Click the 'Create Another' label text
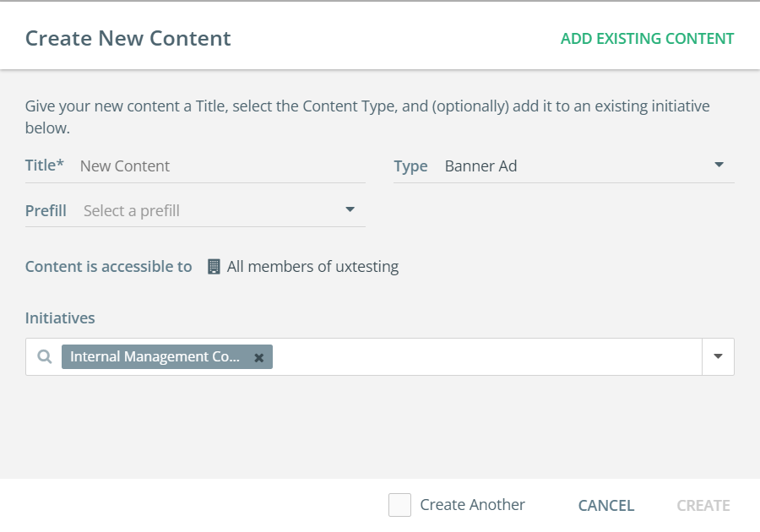Image resolution: width=760 pixels, height=532 pixels. [472, 505]
